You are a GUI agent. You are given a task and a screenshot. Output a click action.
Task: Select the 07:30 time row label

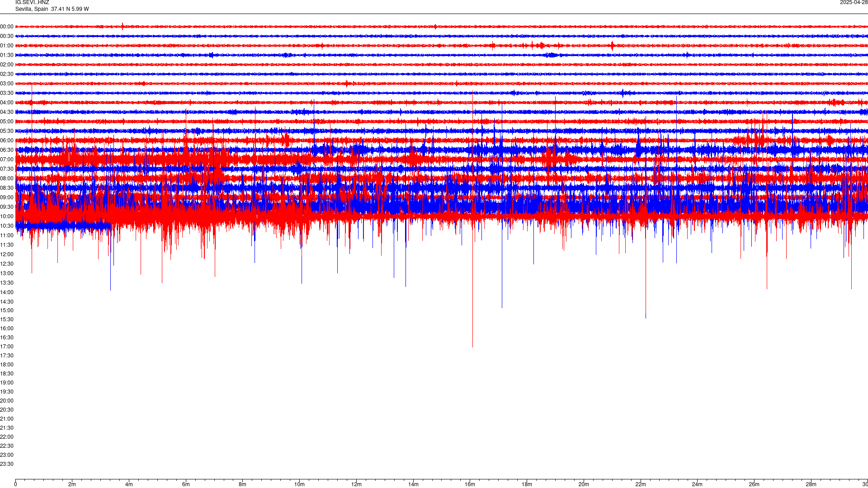(7, 169)
